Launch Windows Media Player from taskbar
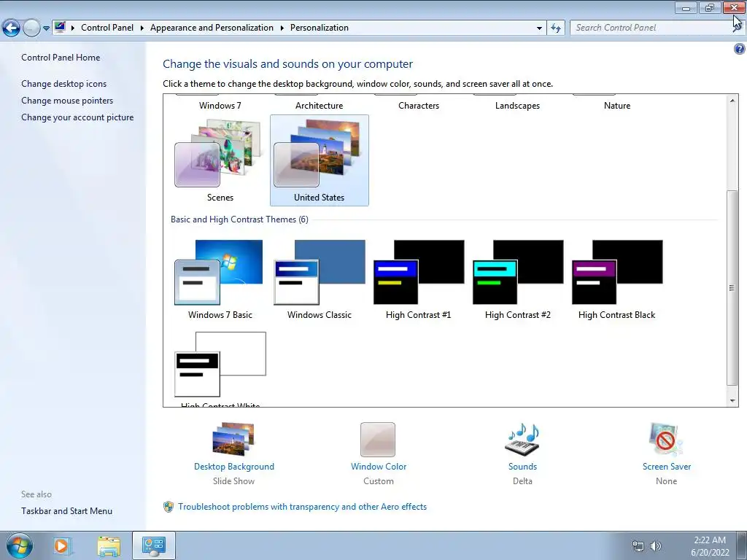The height and width of the screenshot is (560, 747). [x=62, y=545]
